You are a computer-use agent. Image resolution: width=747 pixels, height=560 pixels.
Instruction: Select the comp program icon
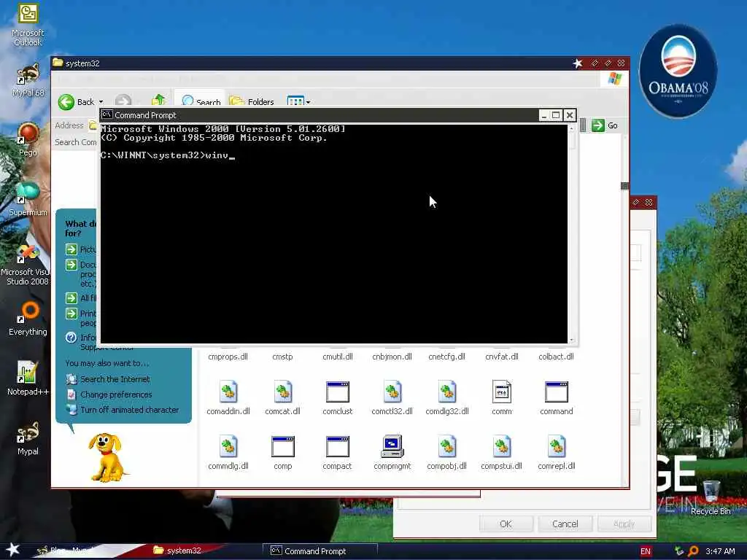click(x=283, y=447)
